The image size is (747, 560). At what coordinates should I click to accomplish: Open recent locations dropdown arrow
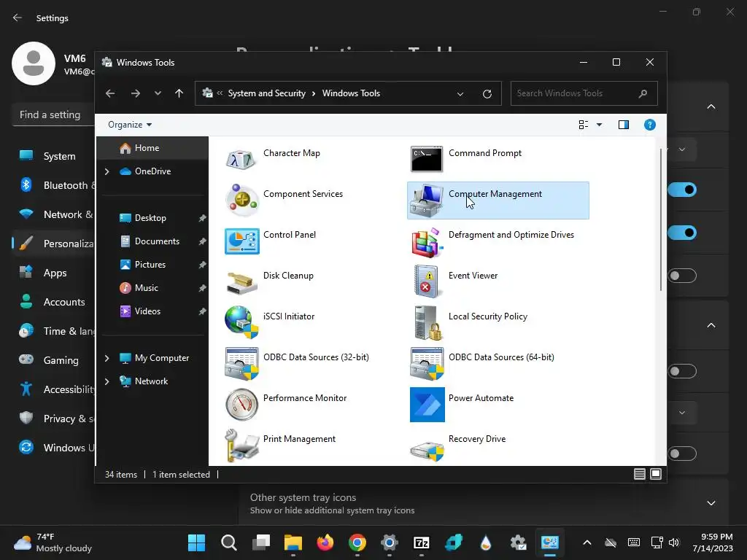click(x=158, y=93)
